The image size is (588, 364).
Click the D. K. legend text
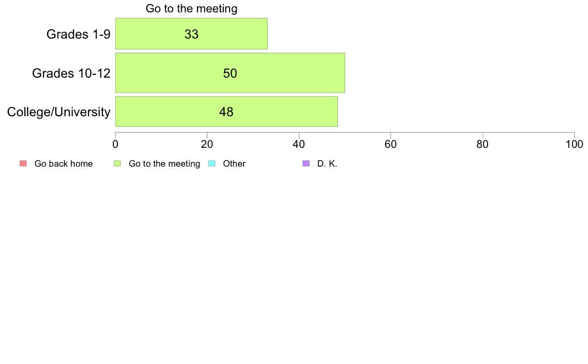coord(327,164)
